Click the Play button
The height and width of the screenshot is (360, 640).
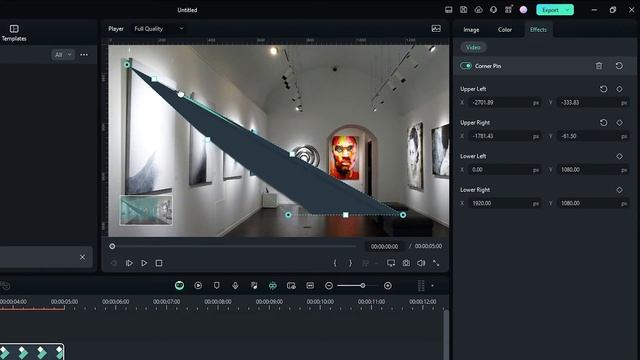tap(144, 263)
